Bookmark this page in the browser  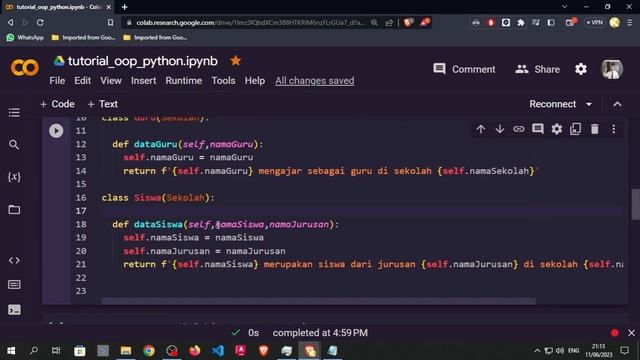point(110,22)
